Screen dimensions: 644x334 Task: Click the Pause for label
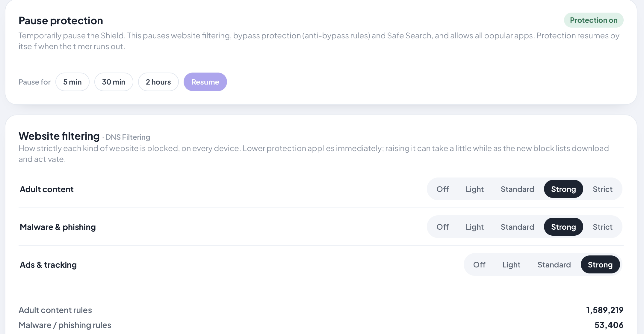pos(34,82)
